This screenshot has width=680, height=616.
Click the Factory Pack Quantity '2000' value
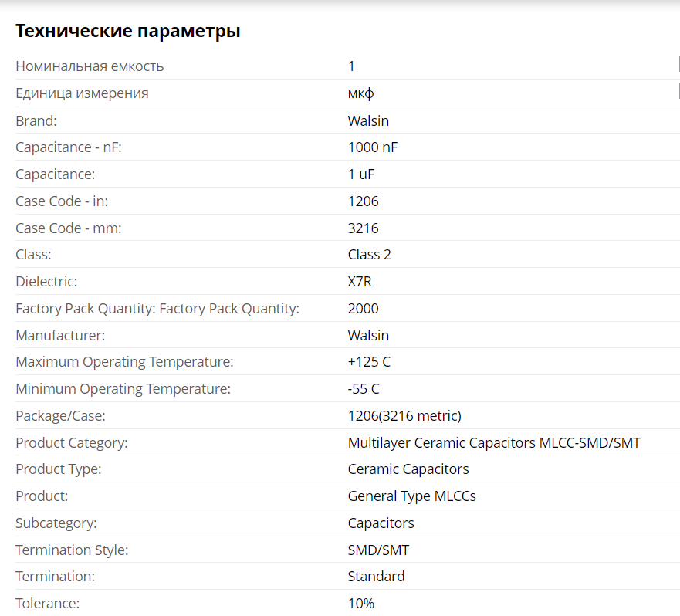click(x=363, y=309)
